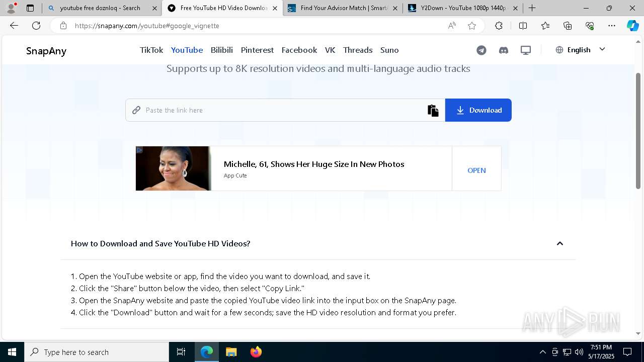644x362 pixels.
Task: Click the Windows taskbar search box
Action: (97, 352)
